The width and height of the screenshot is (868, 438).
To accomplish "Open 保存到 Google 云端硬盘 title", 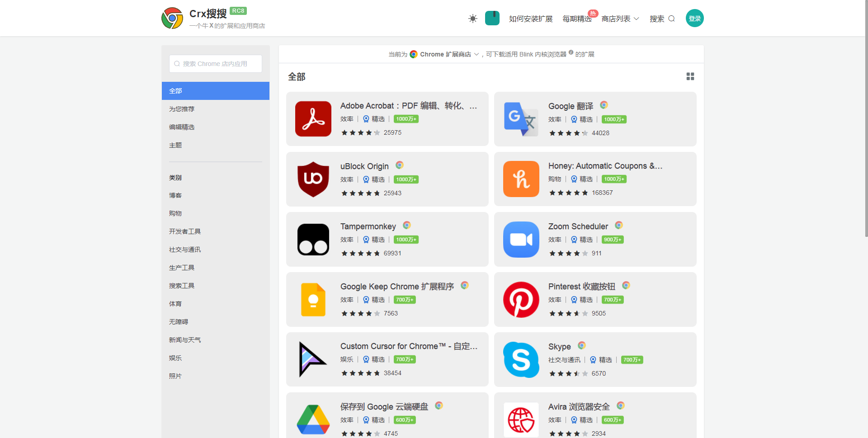I will (384, 407).
